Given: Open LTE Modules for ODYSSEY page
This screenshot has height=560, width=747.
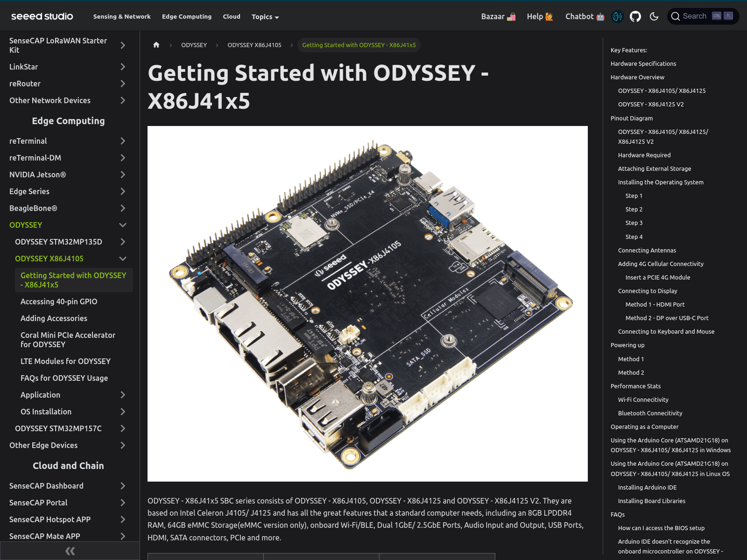Looking at the screenshot, I should [65, 361].
